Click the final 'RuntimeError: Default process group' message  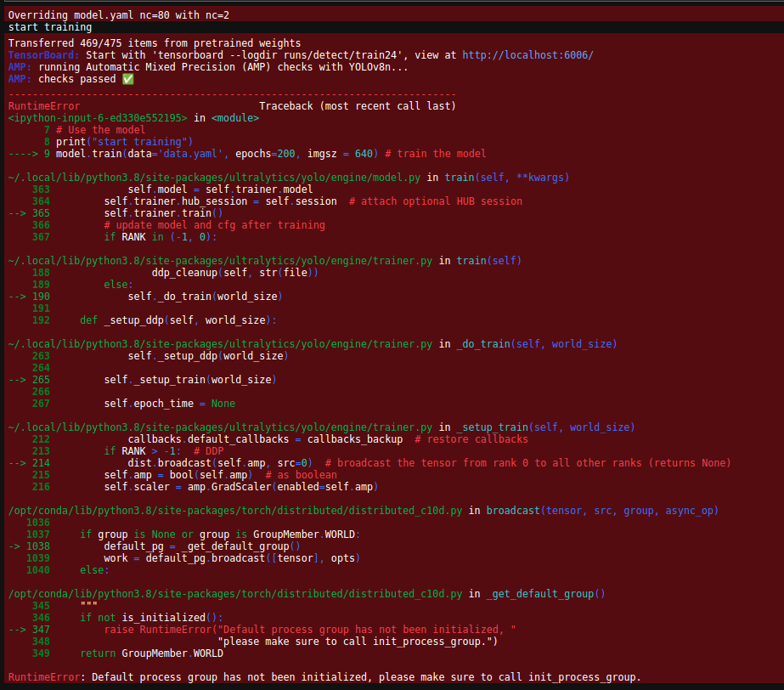pyautogui.click(x=324, y=677)
